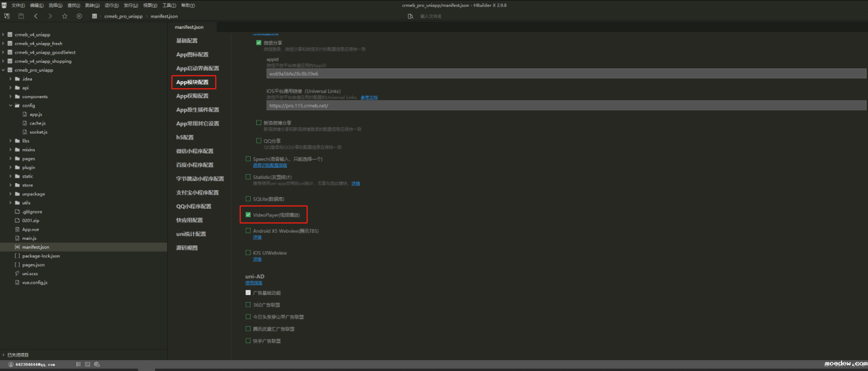The image size is (868, 371).
Task: Collapse the crmeb_pro_uniapp project tree
Action: 3,70
